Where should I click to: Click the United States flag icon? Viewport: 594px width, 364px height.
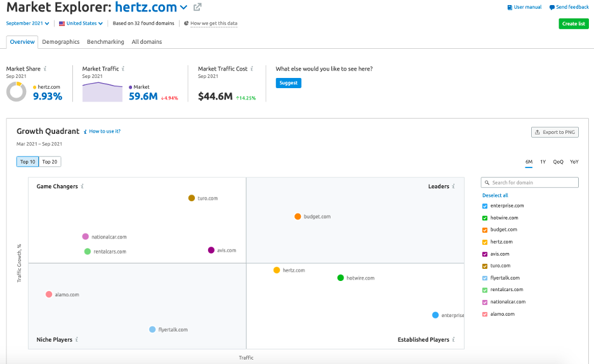click(x=62, y=23)
